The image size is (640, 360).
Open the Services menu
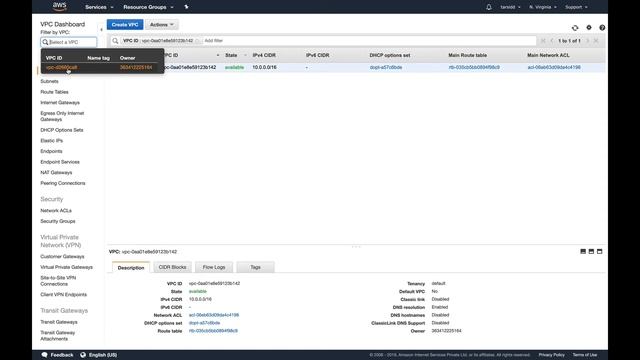(x=99, y=7)
